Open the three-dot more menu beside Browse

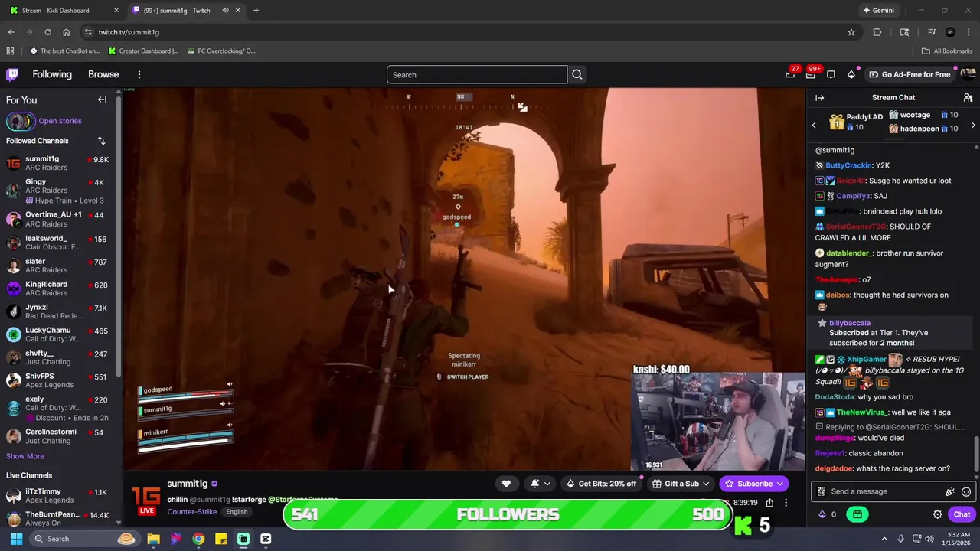click(139, 74)
